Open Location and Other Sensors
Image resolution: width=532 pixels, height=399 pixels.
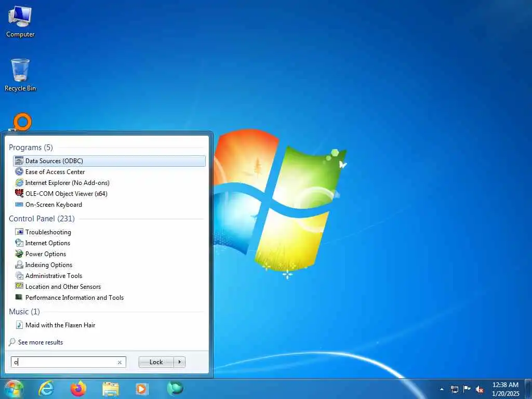point(109,286)
